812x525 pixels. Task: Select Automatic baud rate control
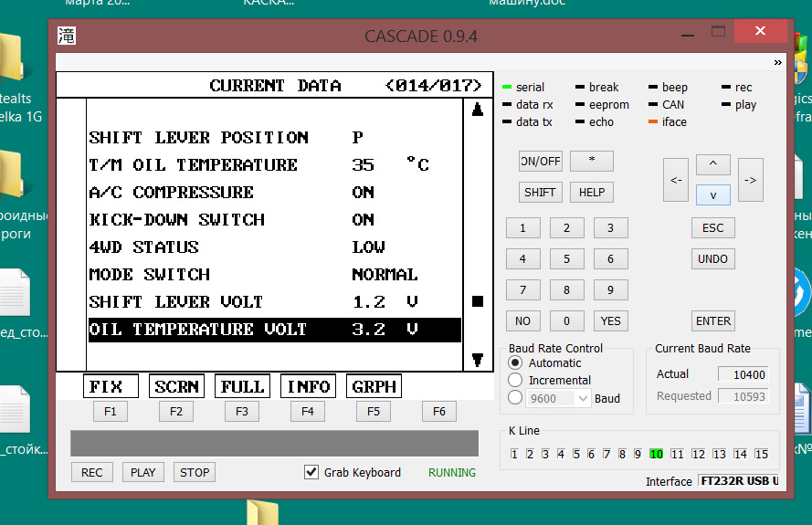[515, 363]
